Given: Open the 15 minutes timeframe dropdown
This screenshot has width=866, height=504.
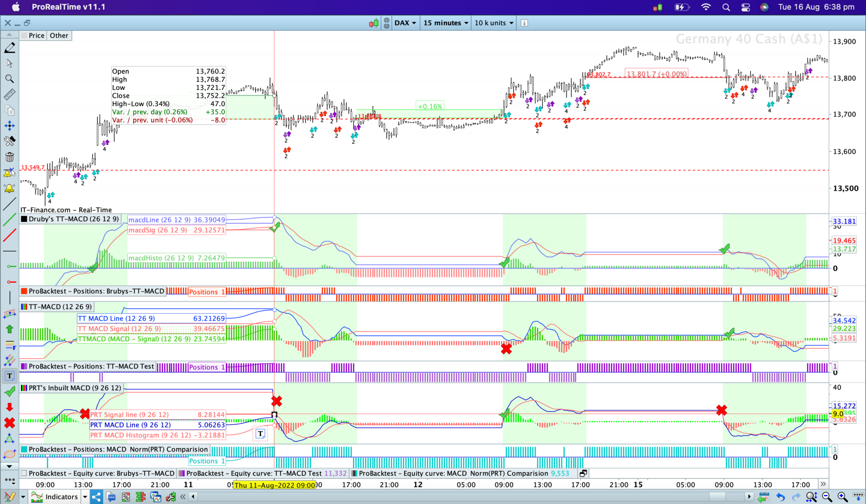Looking at the screenshot, I should tap(446, 23).
